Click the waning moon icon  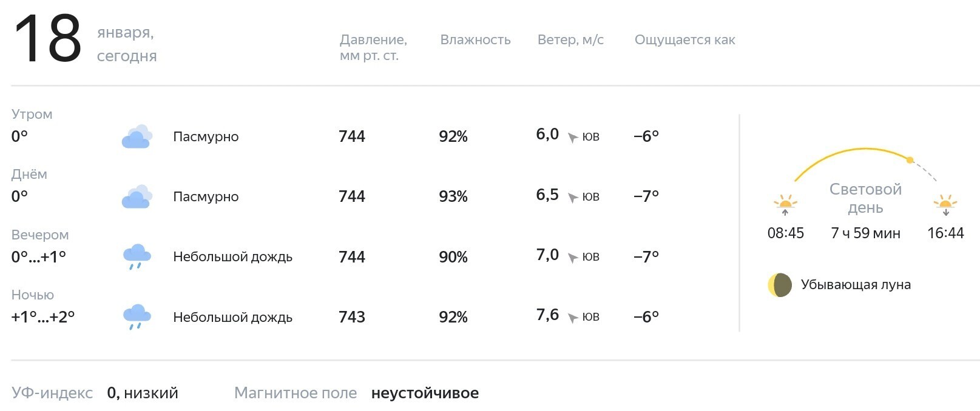[x=780, y=285]
